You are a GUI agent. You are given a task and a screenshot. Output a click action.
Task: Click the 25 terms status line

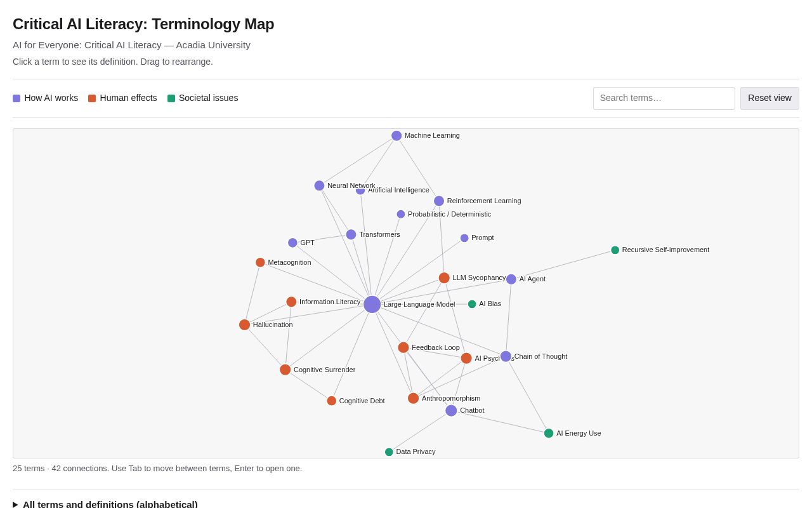pyautogui.click(x=157, y=469)
